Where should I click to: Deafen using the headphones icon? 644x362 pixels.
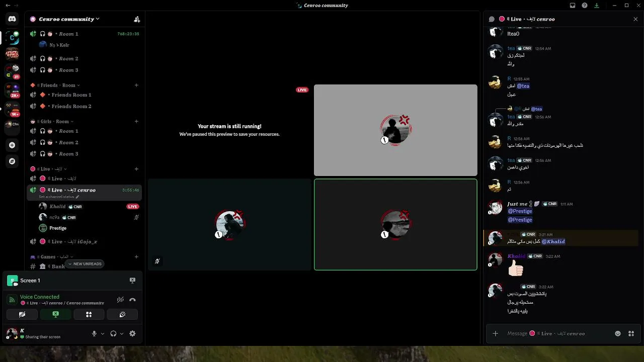(x=113, y=333)
